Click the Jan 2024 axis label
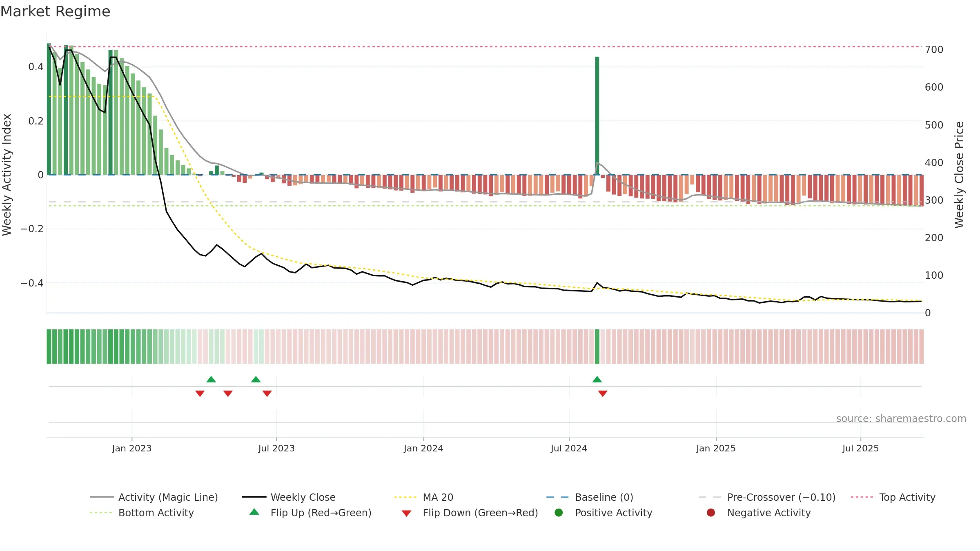 423,448
